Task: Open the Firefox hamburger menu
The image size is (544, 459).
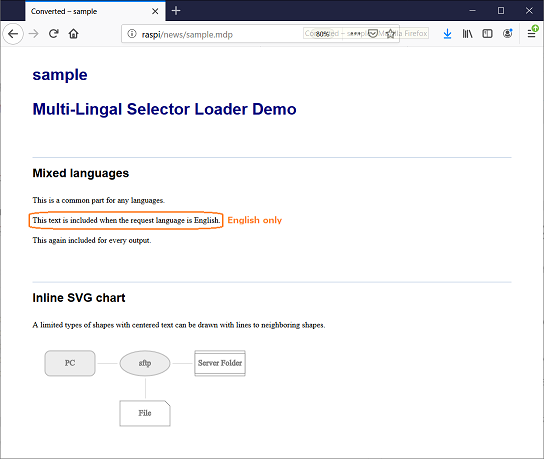Action: (x=532, y=34)
